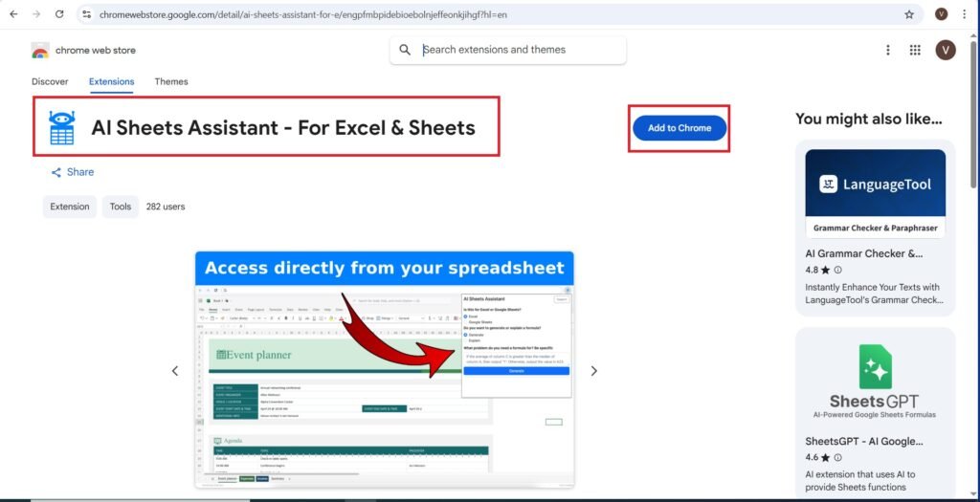Click AI Sheets Assistant robot icon

point(62,128)
